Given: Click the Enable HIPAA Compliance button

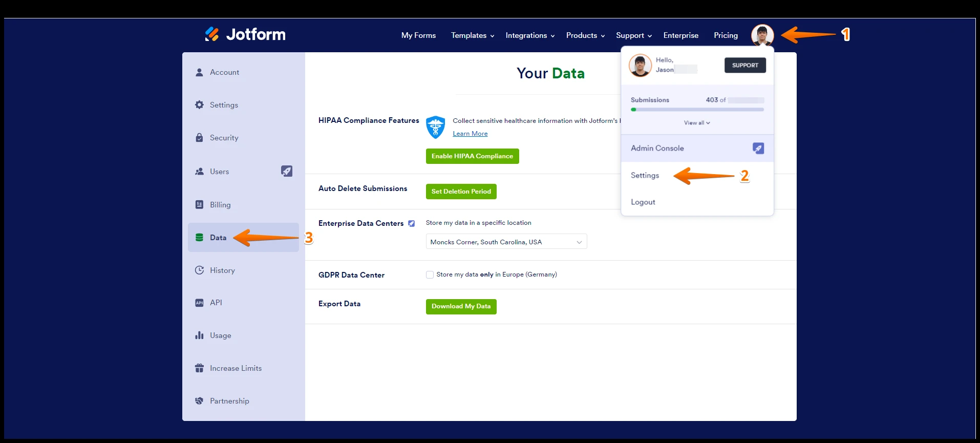Looking at the screenshot, I should pyautogui.click(x=472, y=156).
